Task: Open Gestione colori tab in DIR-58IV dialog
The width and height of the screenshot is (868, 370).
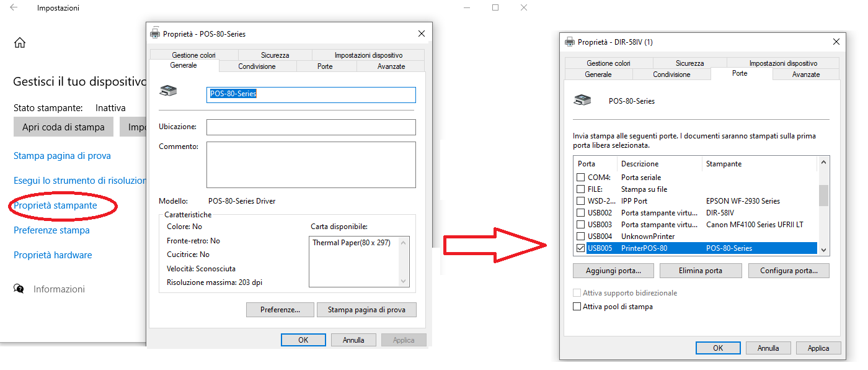Action: tap(609, 63)
